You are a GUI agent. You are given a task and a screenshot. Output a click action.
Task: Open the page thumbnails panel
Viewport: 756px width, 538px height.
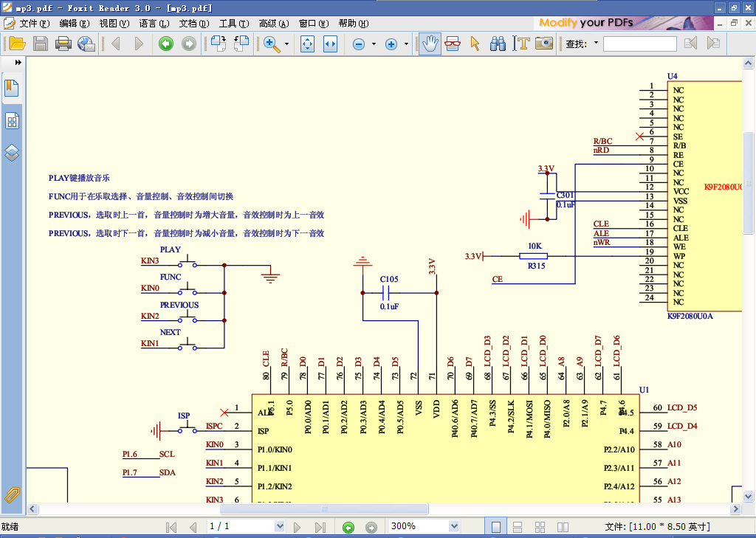12,121
